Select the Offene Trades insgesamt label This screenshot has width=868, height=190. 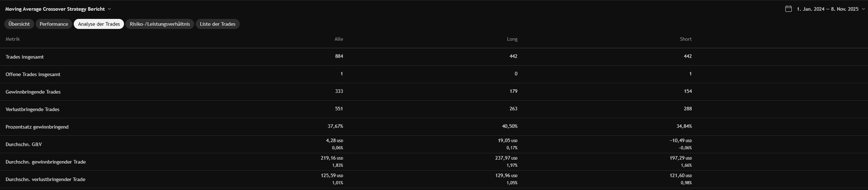pos(33,74)
